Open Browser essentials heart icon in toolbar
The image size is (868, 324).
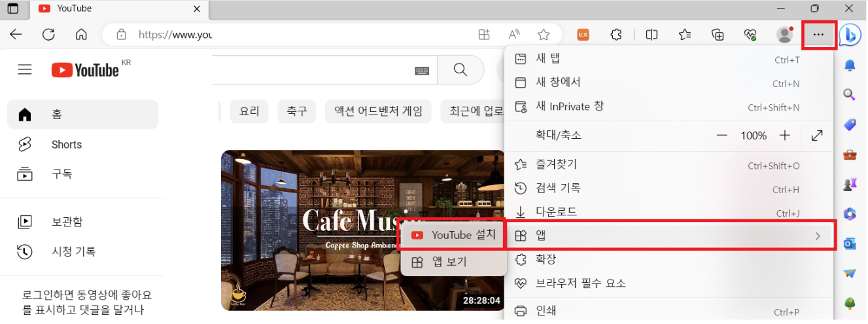coord(750,35)
